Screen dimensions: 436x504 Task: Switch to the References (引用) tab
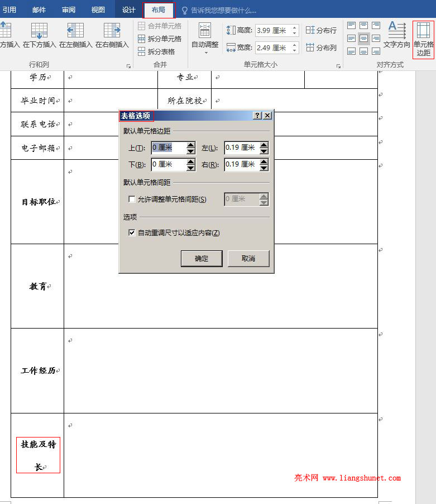pos(9,10)
